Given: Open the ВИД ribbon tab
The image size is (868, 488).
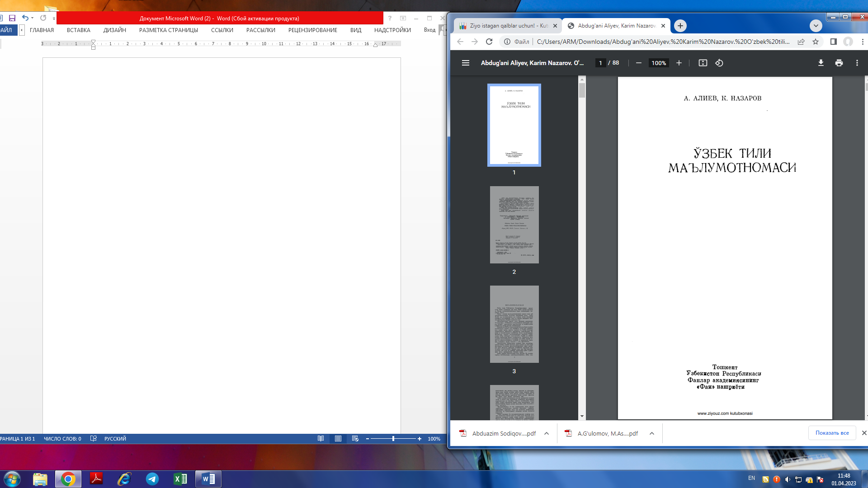Looking at the screenshot, I should coord(356,30).
